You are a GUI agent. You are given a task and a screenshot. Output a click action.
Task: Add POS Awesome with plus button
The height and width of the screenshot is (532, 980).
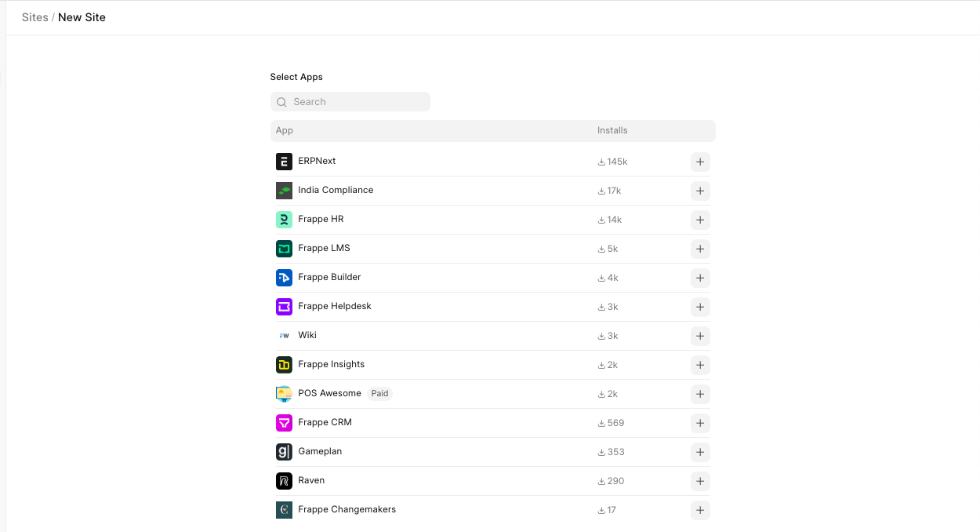700,394
